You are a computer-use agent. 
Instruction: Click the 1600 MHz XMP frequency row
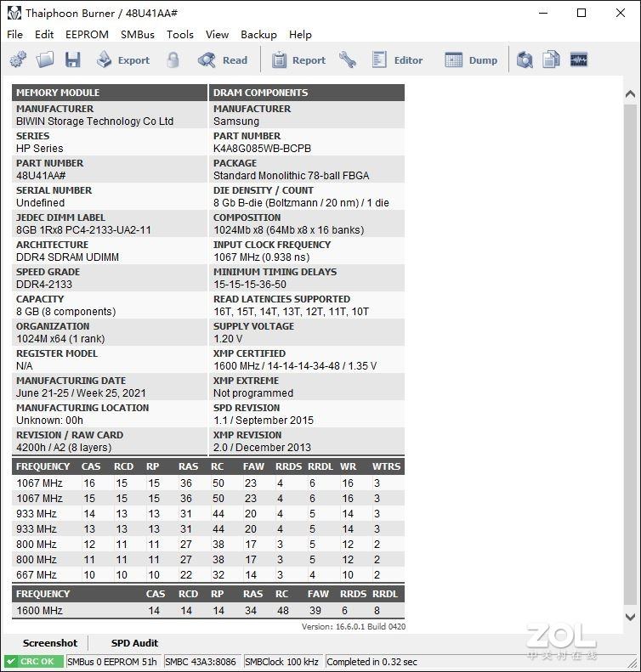click(x=208, y=610)
